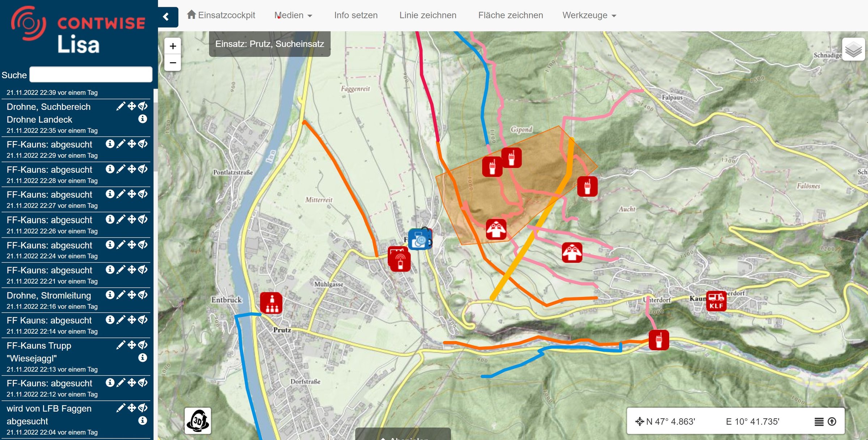Show info for FF-Kauns entry at 22:12

110,382
